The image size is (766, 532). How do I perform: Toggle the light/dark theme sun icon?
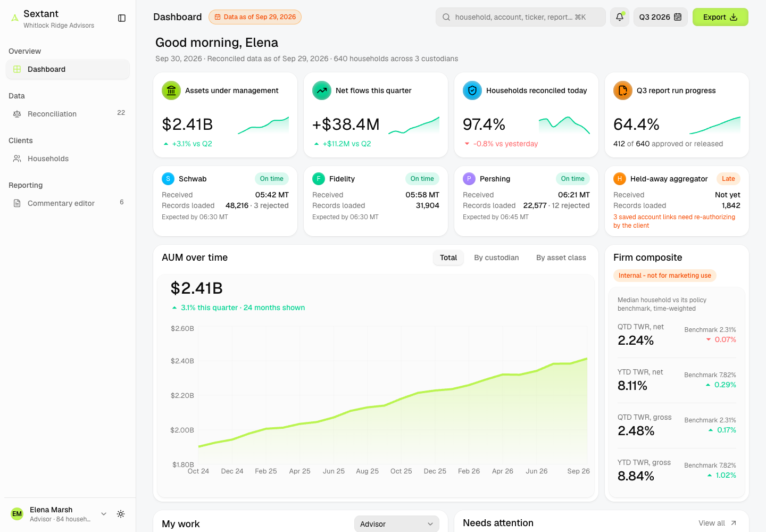coord(121,514)
